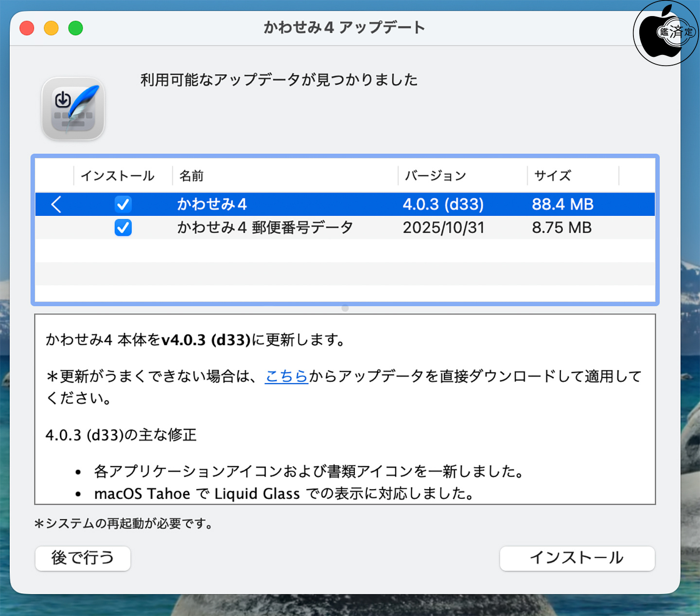Uncheck the 郵便番号データ install checkbox
The height and width of the screenshot is (616, 700).
coord(123,228)
